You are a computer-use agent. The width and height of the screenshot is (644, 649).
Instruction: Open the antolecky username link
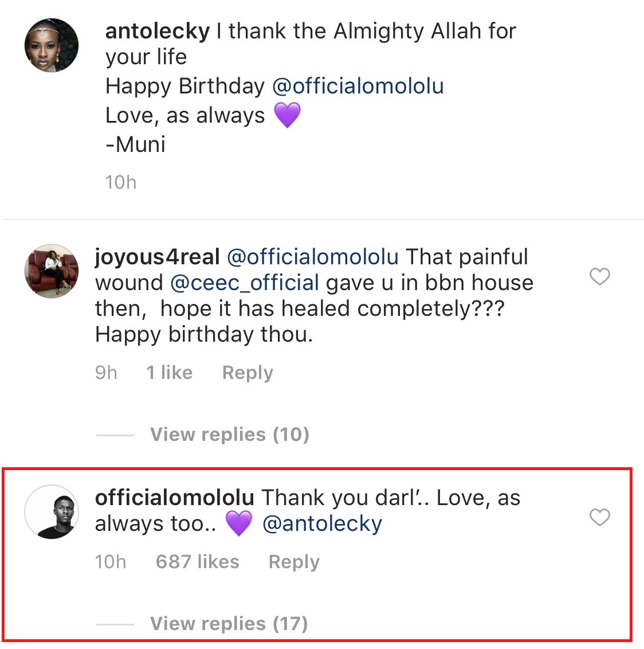point(158,31)
